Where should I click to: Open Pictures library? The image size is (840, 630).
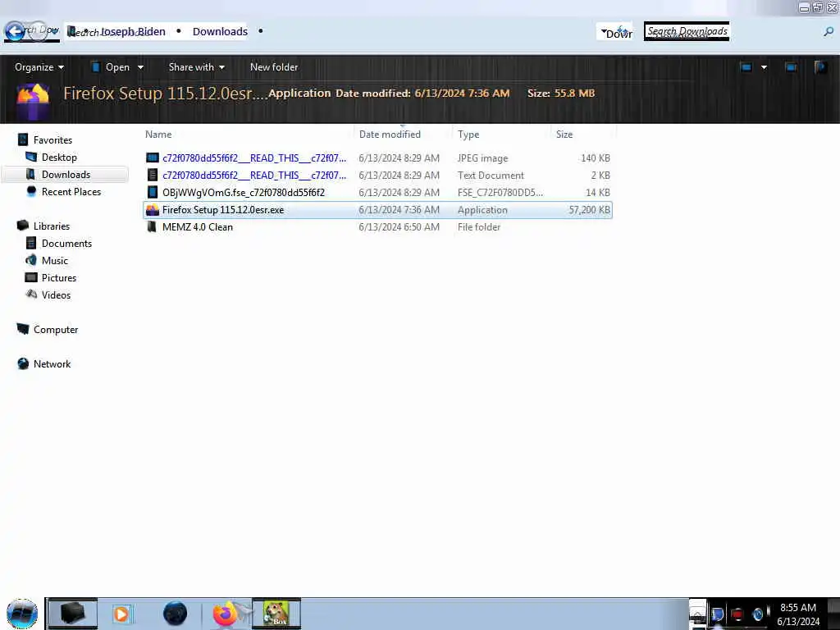[59, 277]
